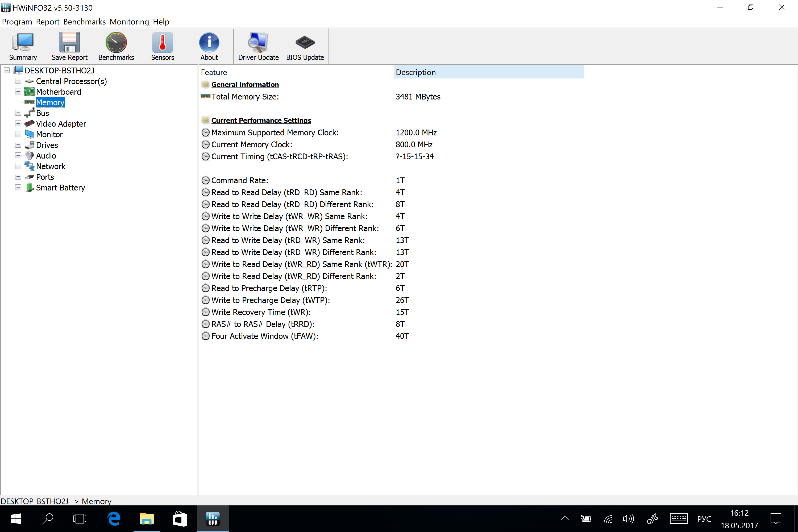Start Driver Update tool

coord(258,46)
